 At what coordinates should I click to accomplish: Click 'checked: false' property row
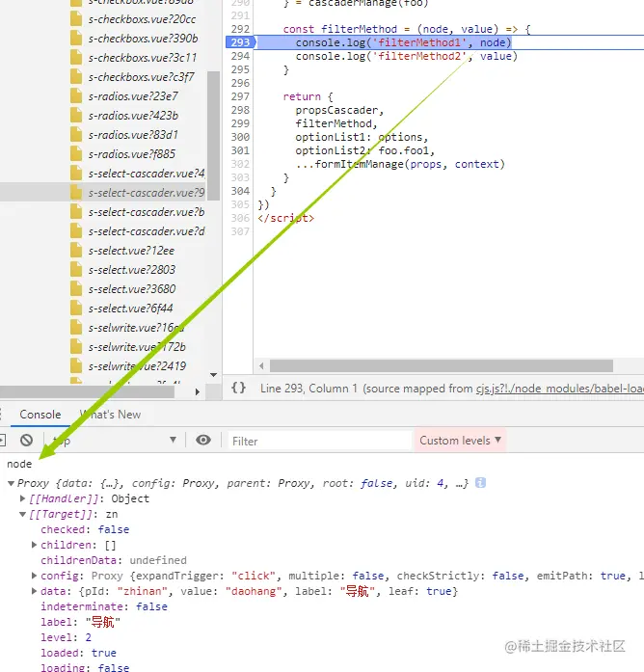85,529
